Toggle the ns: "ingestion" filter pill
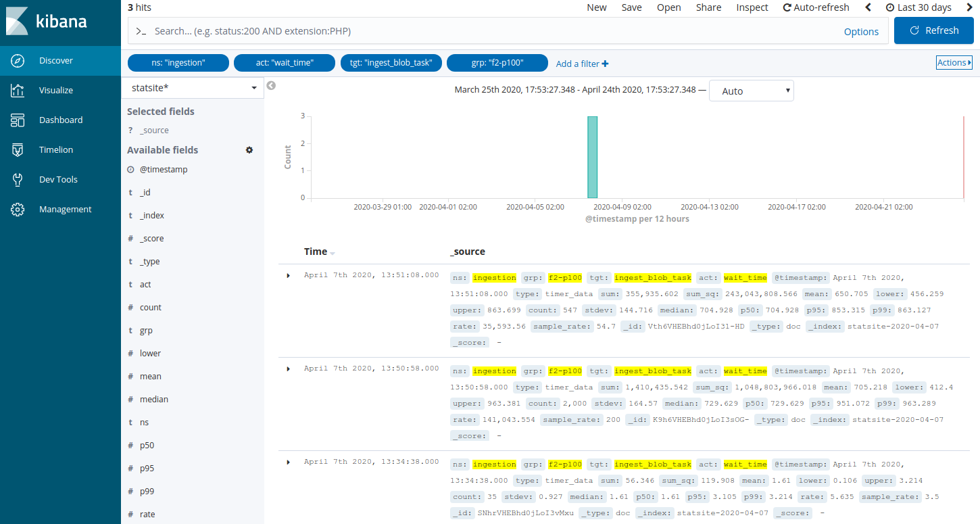 pos(178,64)
